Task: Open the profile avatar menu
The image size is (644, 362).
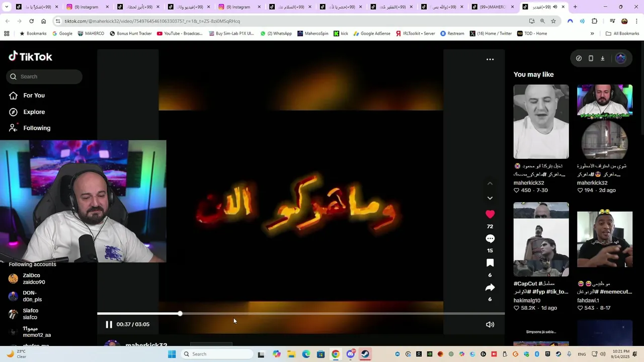Action: 621,58
